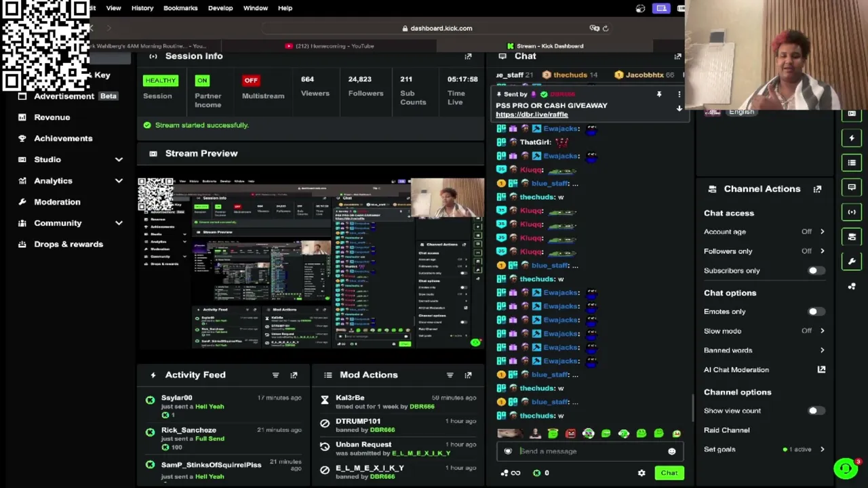Image resolution: width=868 pixels, height=488 pixels.
Task: Open the lightning bolt activity widget
Action: tap(852, 138)
